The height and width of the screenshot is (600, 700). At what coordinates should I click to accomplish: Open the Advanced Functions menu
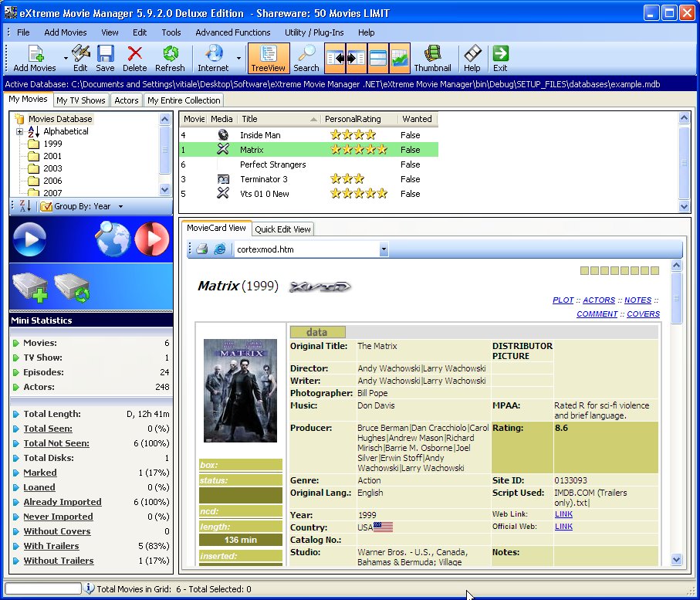(232, 32)
